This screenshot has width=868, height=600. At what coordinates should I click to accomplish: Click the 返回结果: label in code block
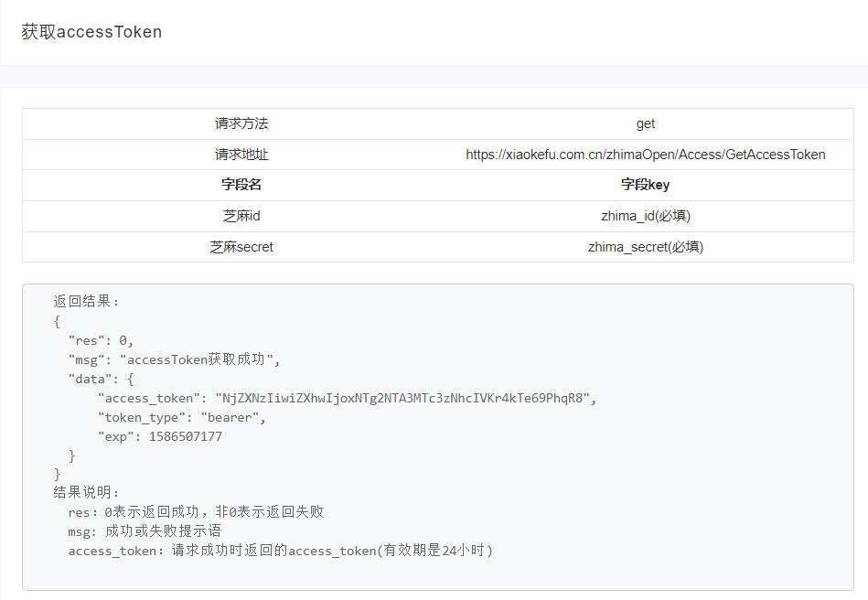point(87,302)
